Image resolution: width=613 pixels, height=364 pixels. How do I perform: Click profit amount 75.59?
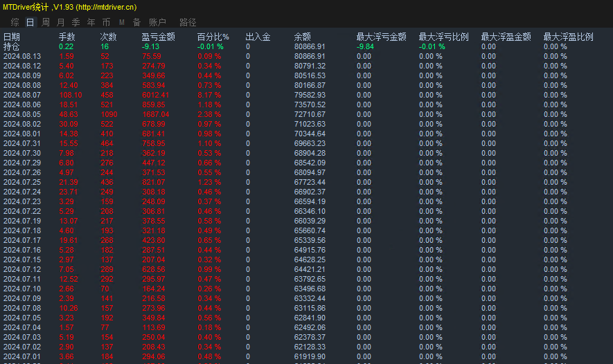(x=152, y=56)
